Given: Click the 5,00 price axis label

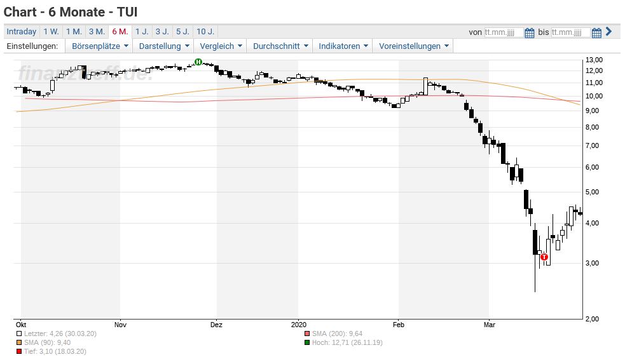Looking at the screenshot, I should 593,192.
